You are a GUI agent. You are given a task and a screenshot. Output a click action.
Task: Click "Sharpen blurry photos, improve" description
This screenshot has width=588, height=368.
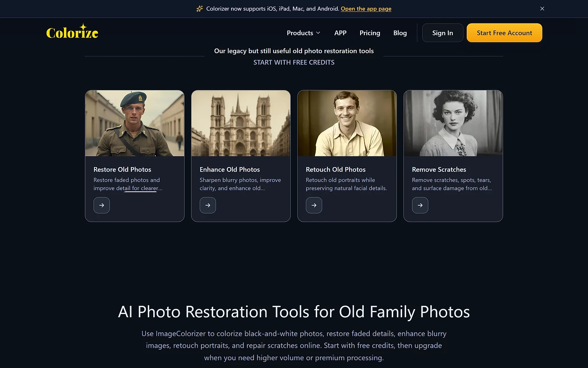tap(240, 184)
